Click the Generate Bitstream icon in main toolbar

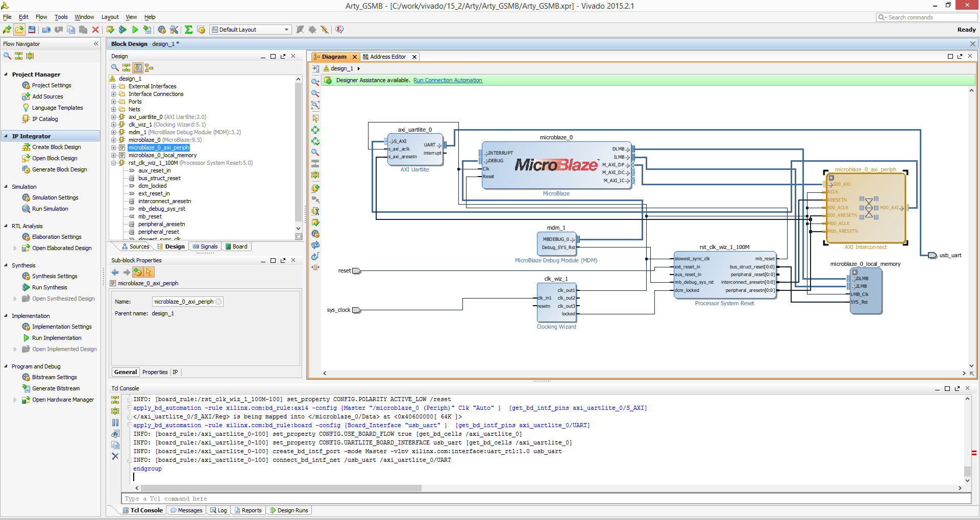coord(147,30)
